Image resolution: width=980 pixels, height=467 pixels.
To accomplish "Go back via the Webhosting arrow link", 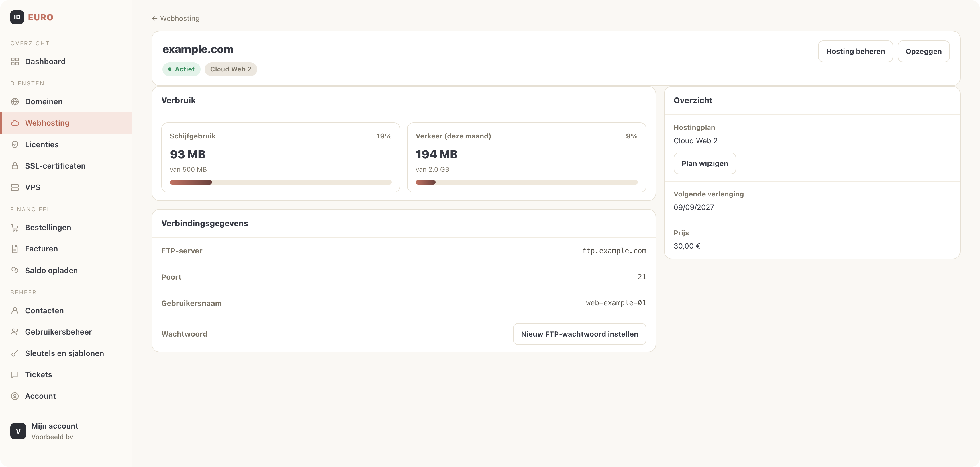I will coord(175,18).
